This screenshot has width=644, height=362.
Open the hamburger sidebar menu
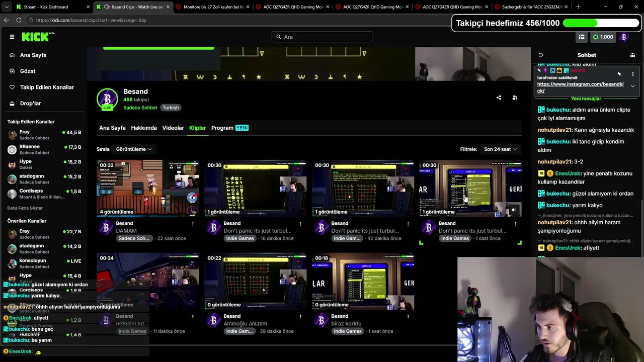(x=12, y=37)
